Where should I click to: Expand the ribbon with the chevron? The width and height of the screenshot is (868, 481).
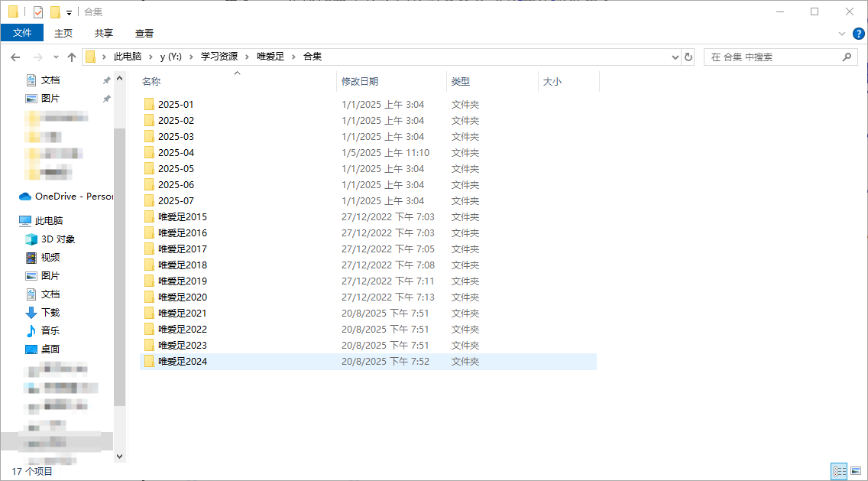[x=842, y=34]
